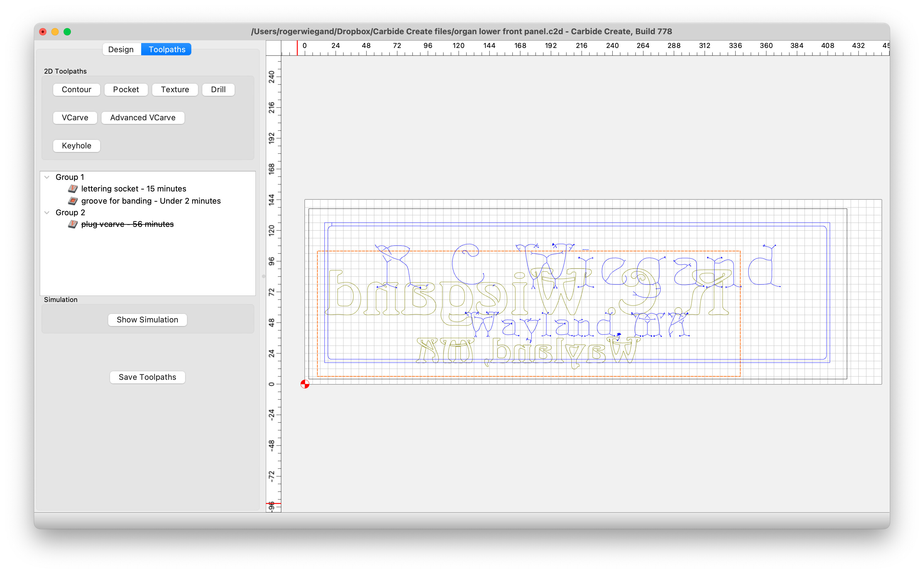Click the window title bar file path

[462, 31]
